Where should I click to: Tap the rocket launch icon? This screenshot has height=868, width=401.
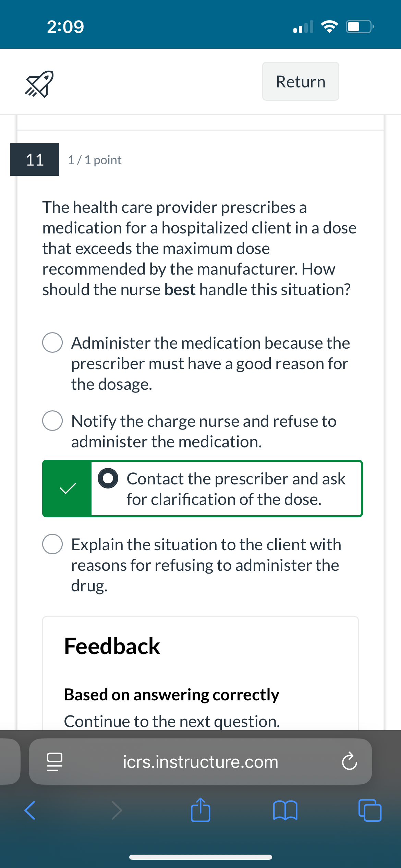click(39, 84)
